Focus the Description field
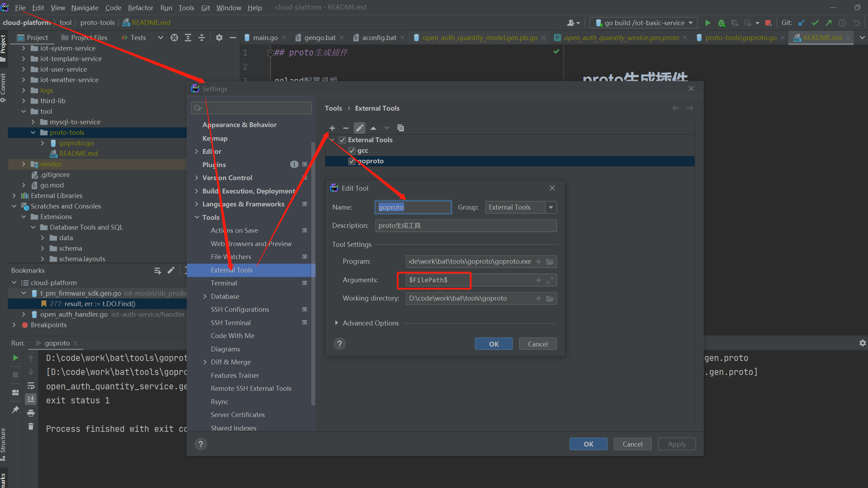The height and width of the screenshot is (488, 868). click(466, 226)
